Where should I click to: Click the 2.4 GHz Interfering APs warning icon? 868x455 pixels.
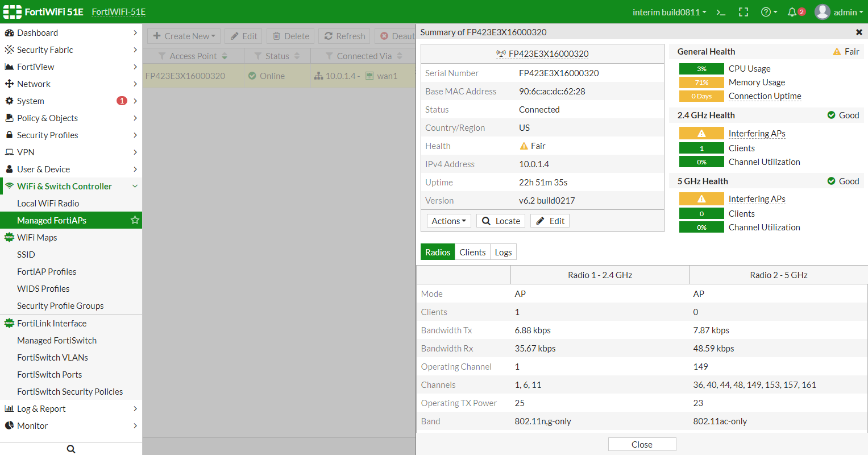pyautogui.click(x=701, y=134)
